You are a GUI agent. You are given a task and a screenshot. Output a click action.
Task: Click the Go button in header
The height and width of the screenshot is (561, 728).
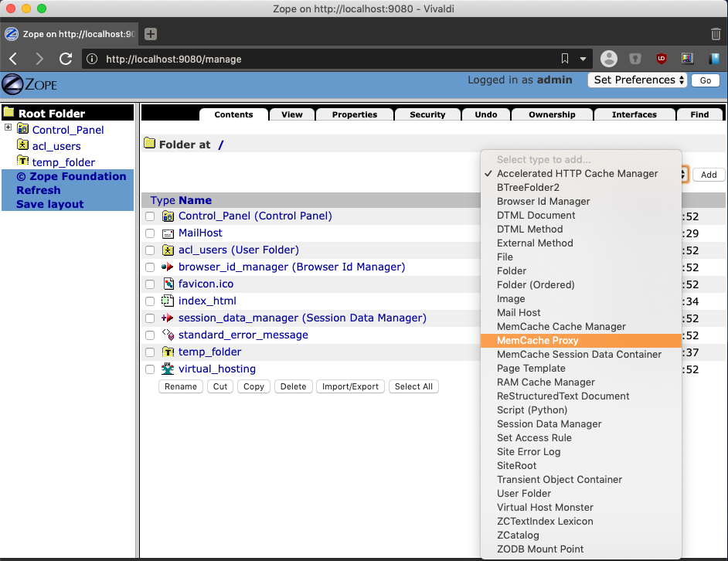coord(706,80)
